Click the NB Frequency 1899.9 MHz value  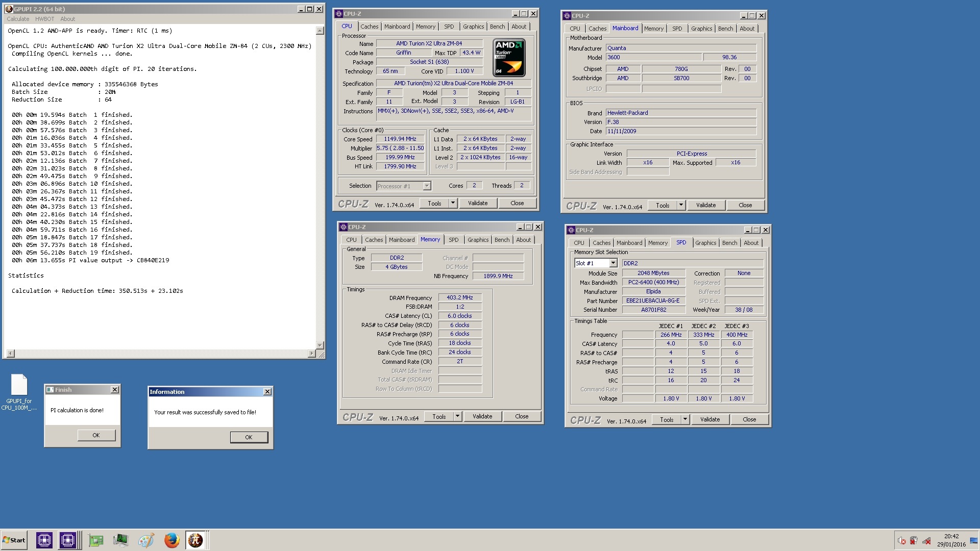(x=498, y=276)
